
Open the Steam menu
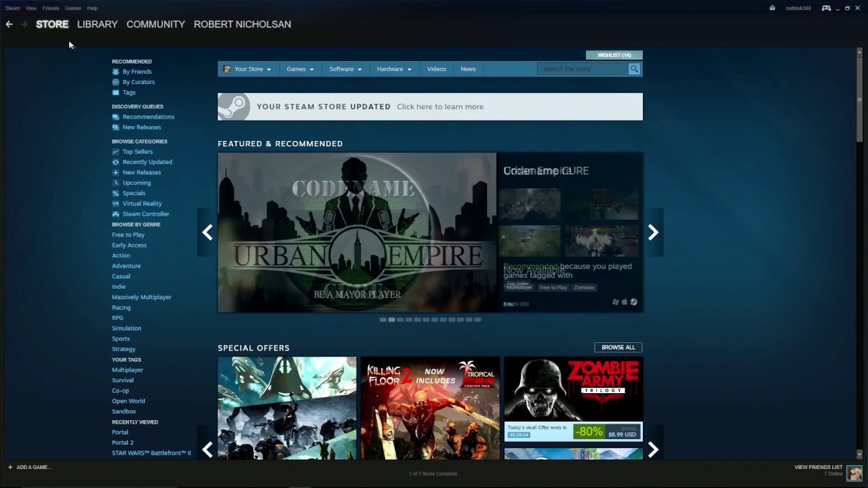pos(12,8)
